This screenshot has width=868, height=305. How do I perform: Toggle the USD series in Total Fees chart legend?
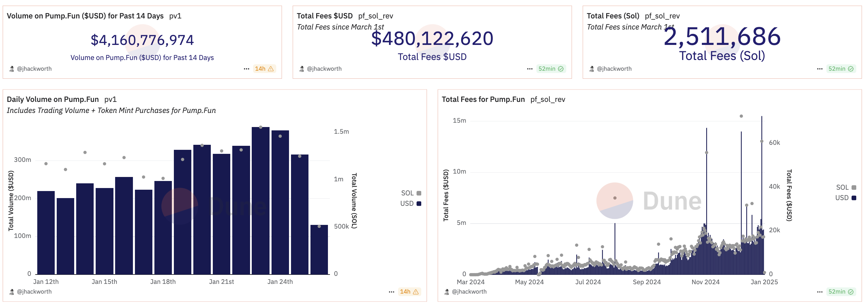(x=846, y=198)
